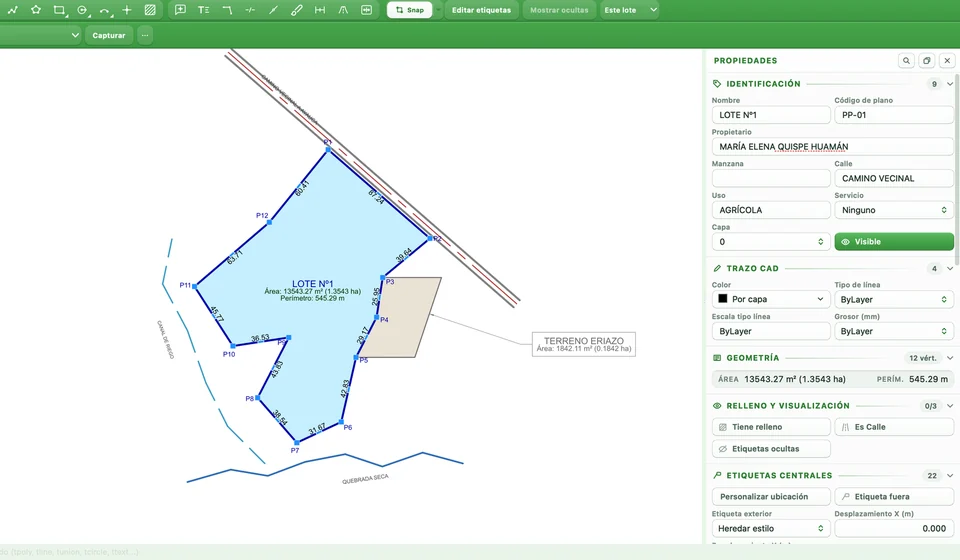Click the Propietario input field
This screenshot has width=960, height=560.
[833, 147]
